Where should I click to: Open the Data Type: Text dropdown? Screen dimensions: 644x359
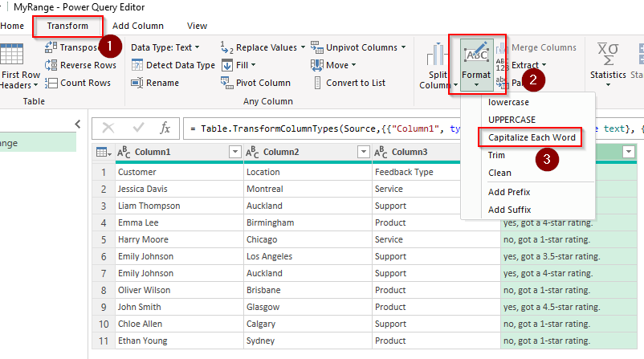click(x=165, y=47)
